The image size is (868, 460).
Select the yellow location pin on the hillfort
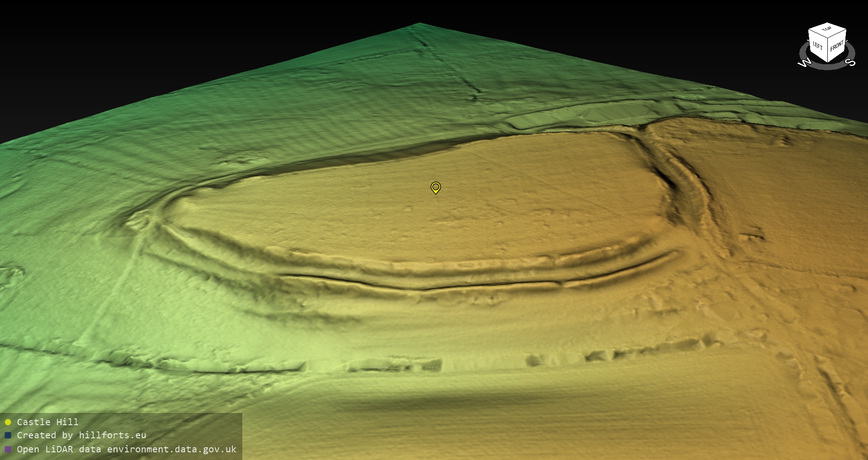tap(435, 187)
